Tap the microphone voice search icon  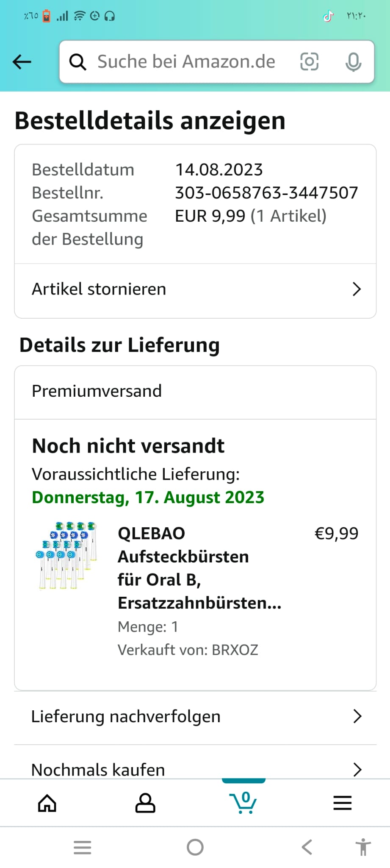click(353, 62)
